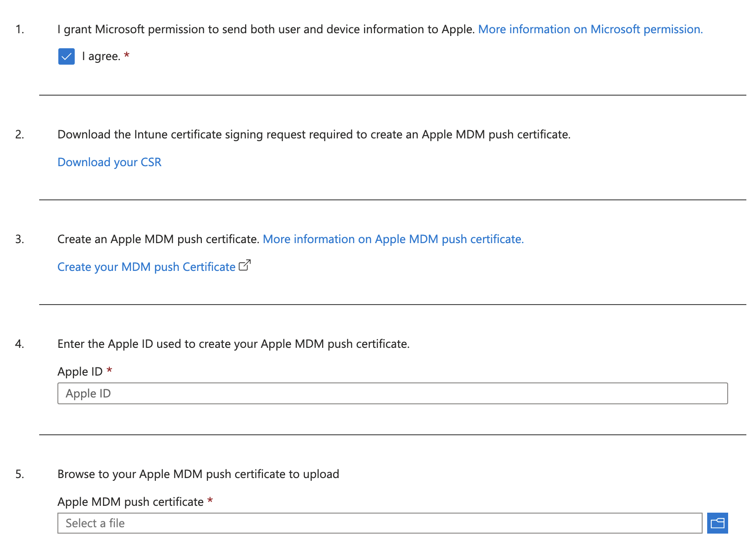
Task: Click the step 5 Browse to upload text
Action: point(198,473)
